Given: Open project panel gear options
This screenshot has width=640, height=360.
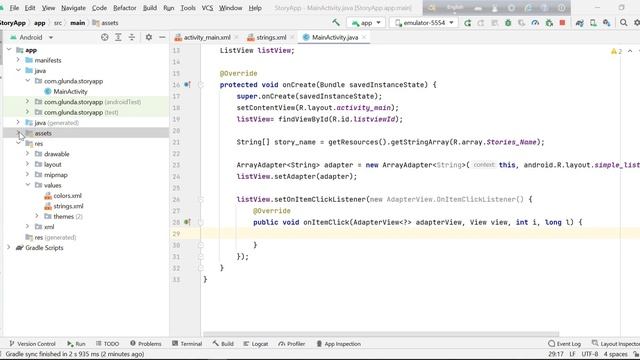Looking at the screenshot, I should [149, 37].
